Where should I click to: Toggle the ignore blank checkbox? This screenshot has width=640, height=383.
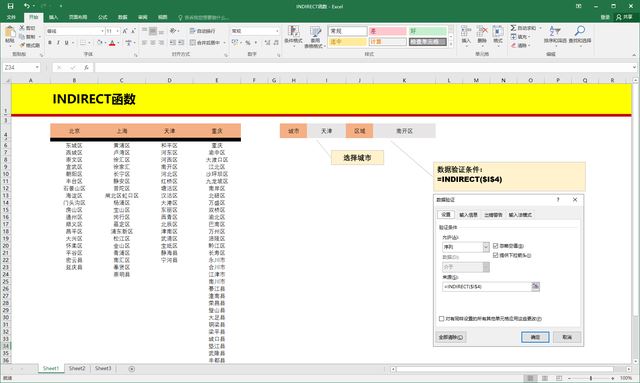496,246
